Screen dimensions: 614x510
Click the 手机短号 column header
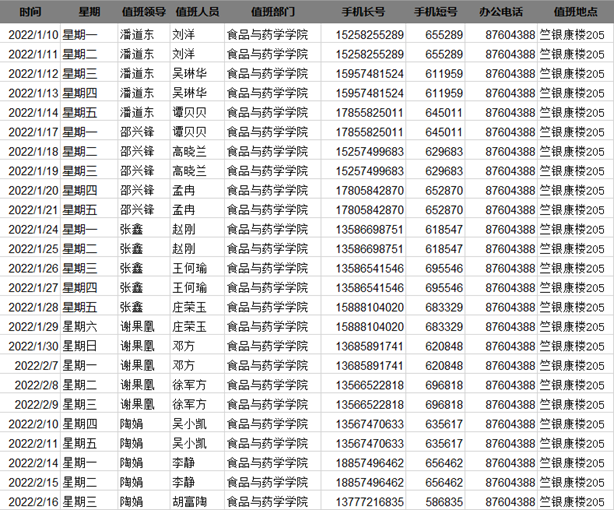(x=435, y=12)
